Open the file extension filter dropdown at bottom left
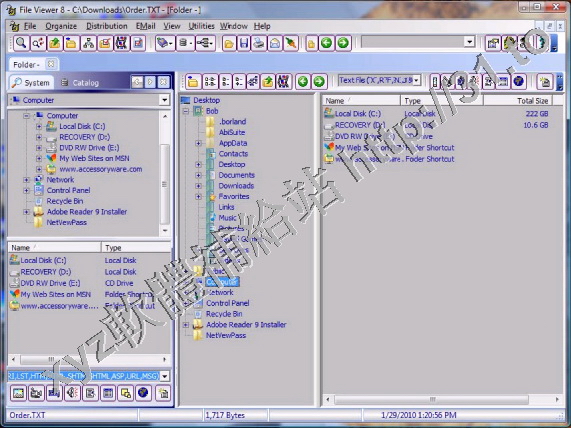571x428 pixels. pos(165,376)
